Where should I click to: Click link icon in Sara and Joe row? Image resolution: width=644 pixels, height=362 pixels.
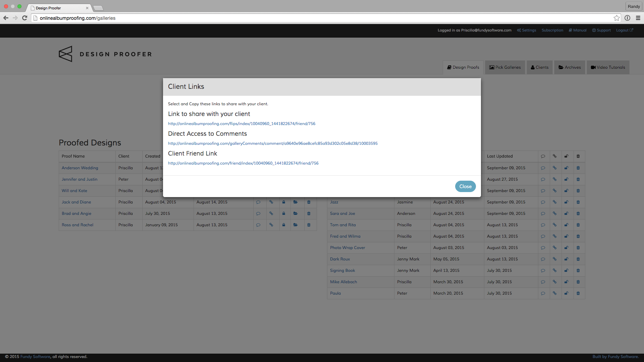(x=554, y=214)
